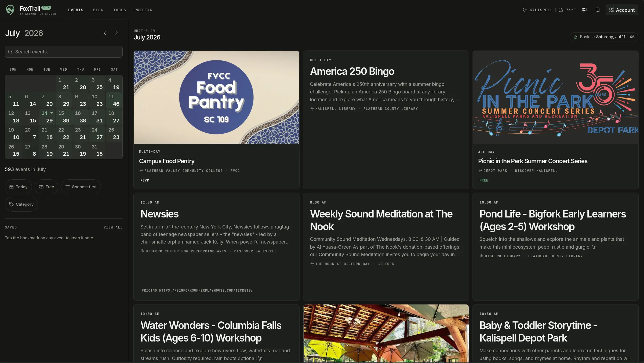
Task: Open the Soonest first sort dropdown
Action: click(81, 187)
